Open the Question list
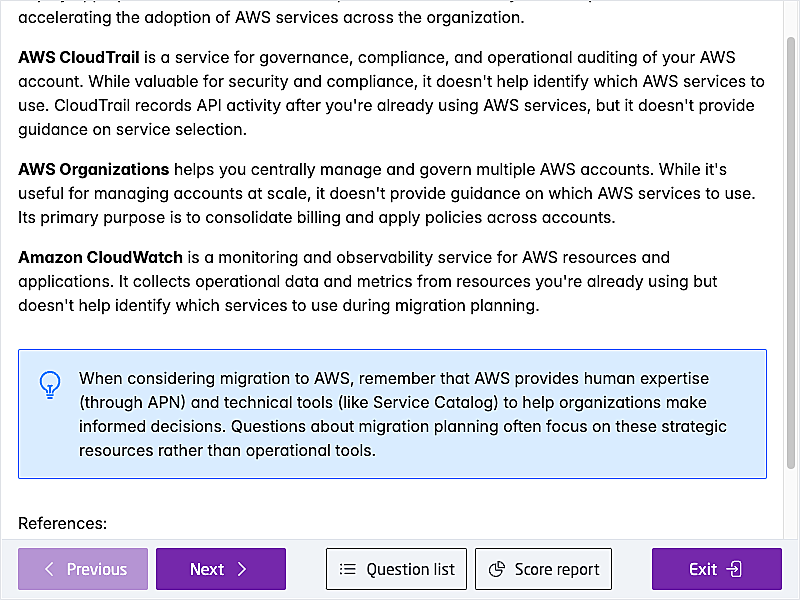800x600 pixels. click(x=396, y=569)
